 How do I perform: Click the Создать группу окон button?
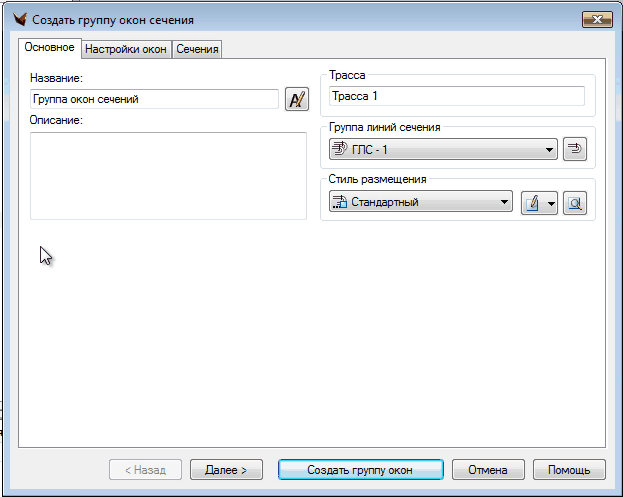pyautogui.click(x=359, y=470)
